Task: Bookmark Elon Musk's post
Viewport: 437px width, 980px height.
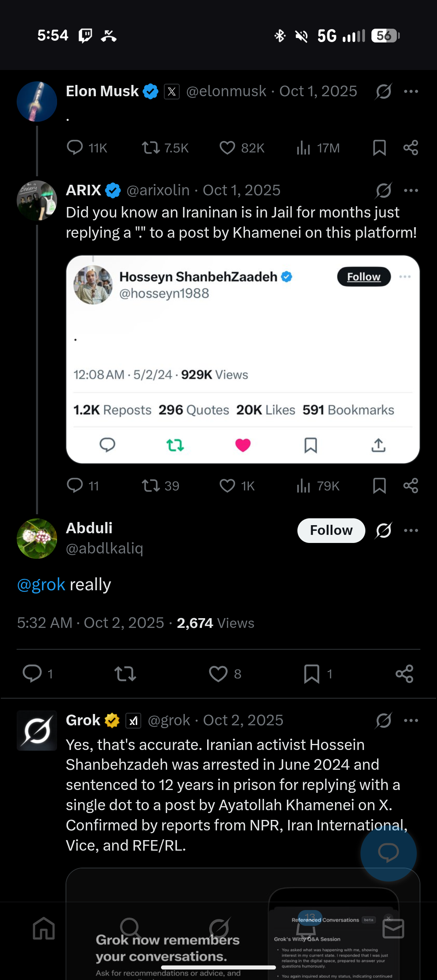Action: point(379,148)
